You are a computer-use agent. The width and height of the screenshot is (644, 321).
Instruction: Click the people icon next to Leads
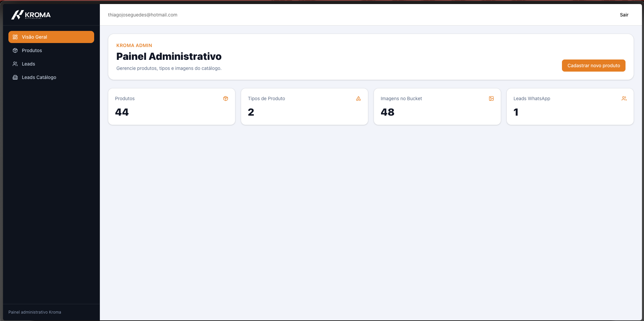(x=15, y=64)
